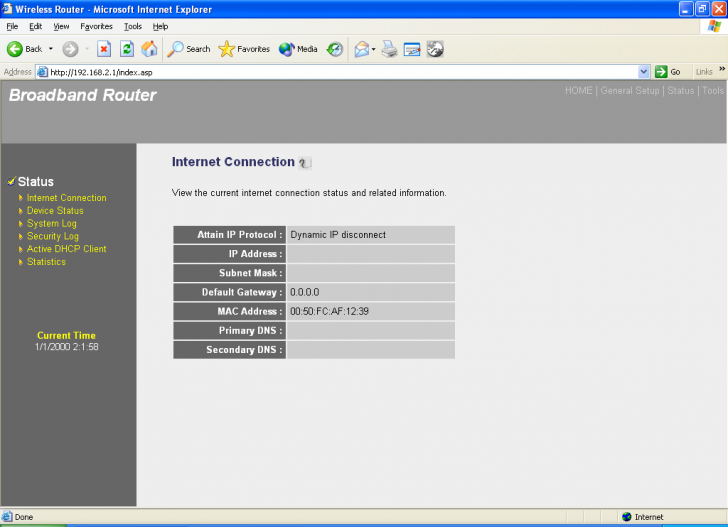Click the Go button

668,72
